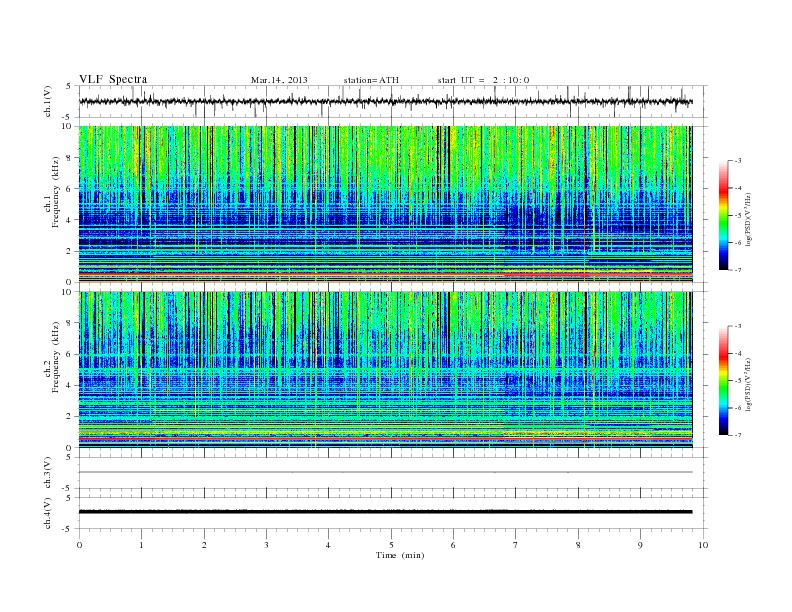Click inside the ch.2 spectrogram panel
Image resolution: width=792 pixels, height=612 pixels.
[x=385, y=369]
